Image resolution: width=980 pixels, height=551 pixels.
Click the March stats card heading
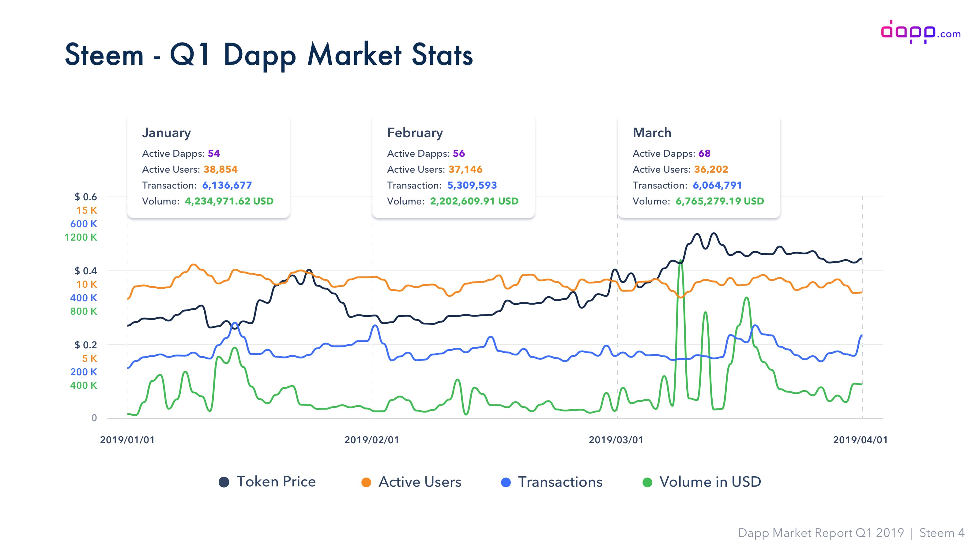pos(652,133)
